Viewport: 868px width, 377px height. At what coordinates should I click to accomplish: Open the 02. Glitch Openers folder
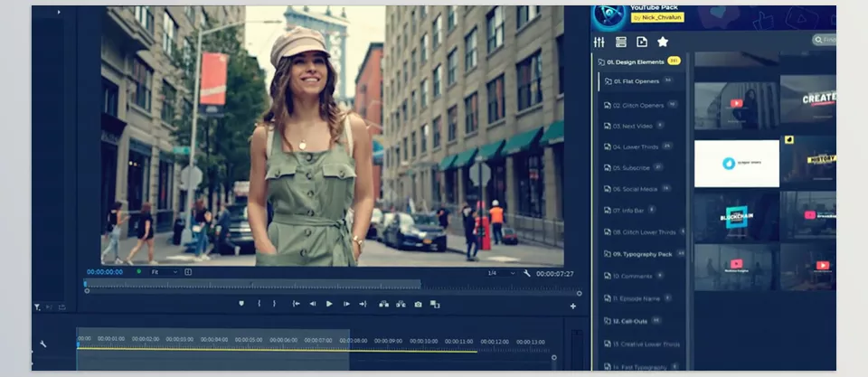tap(642, 105)
